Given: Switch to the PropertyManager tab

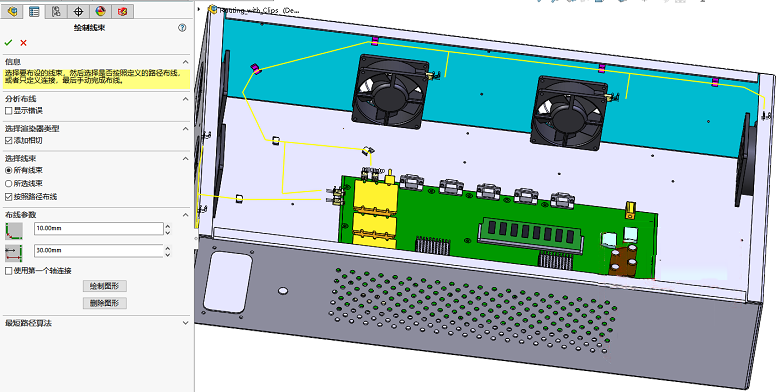Looking at the screenshot, I should click(x=34, y=11).
